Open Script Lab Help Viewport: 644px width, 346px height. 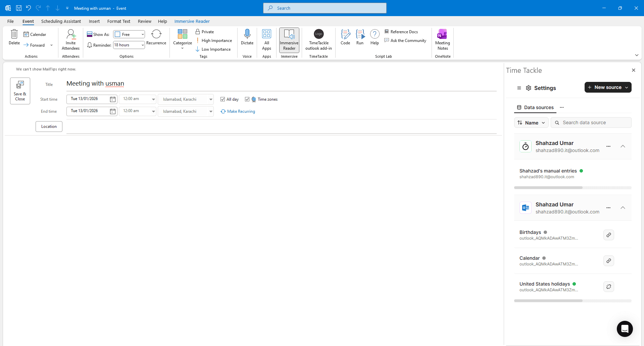click(375, 37)
